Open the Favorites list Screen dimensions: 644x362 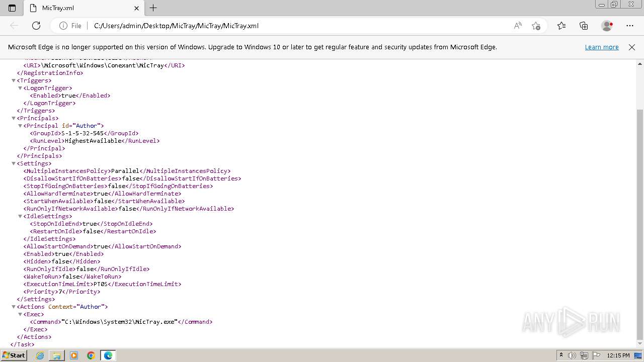(x=561, y=26)
